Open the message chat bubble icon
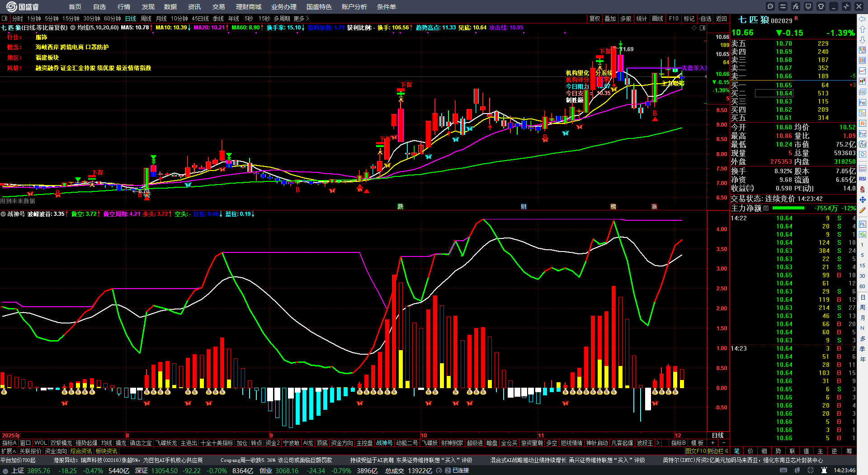The image size is (868, 475). tap(770, 6)
